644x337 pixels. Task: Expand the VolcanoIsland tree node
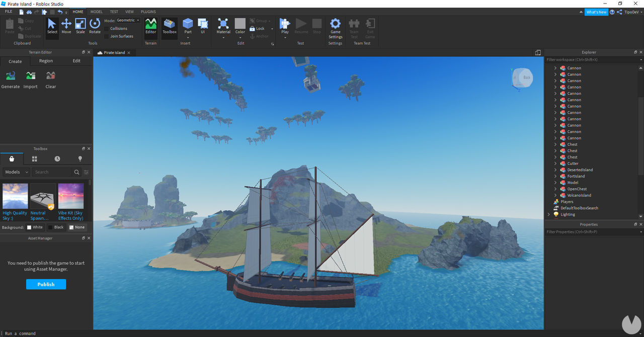pyautogui.click(x=555, y=196)
